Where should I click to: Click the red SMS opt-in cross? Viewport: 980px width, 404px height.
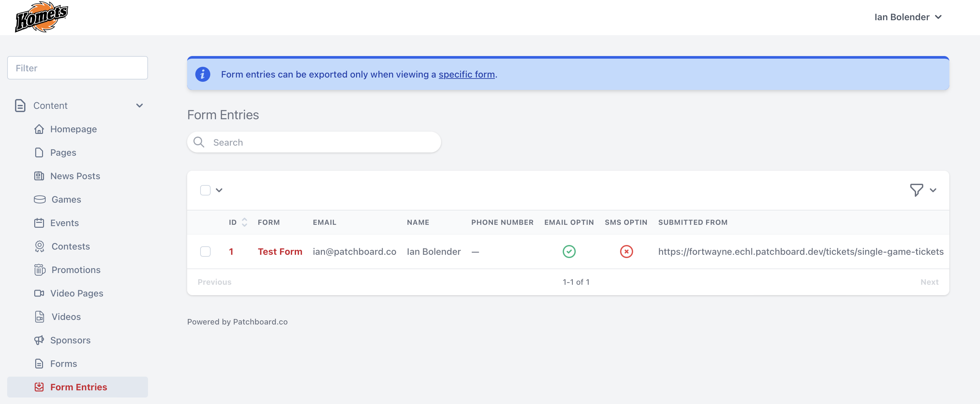tap(626, 252)
